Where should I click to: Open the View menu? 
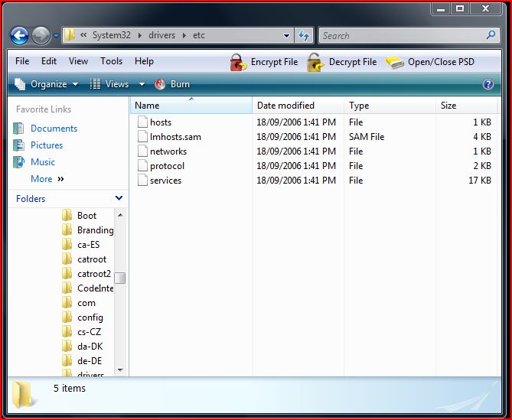tap(78, 61)
